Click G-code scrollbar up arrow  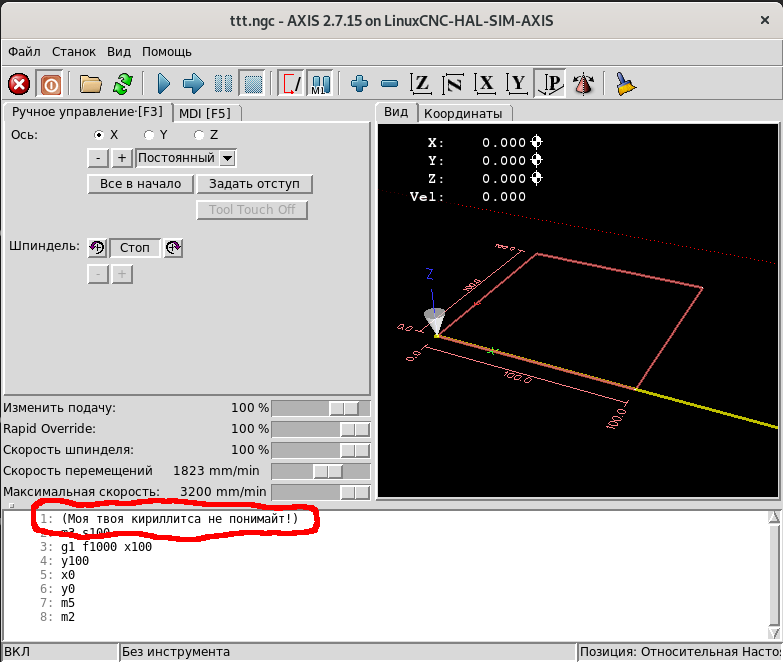[x=774, y=517]
